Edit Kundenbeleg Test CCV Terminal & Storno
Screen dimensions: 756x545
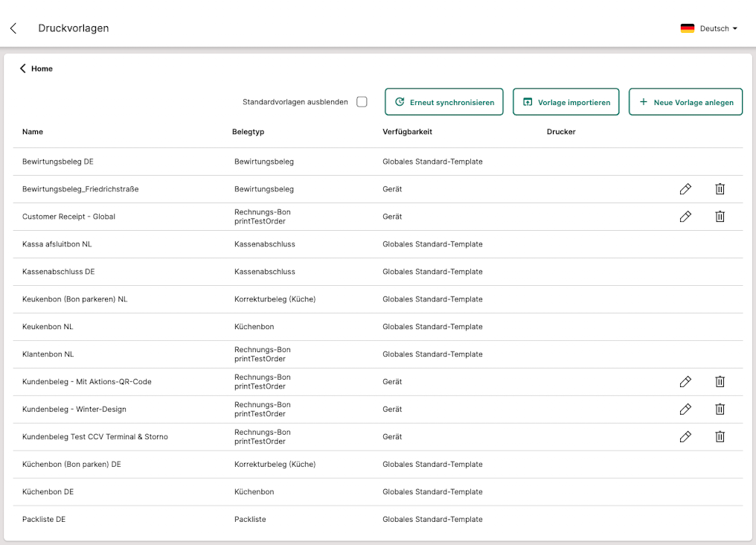685,437
